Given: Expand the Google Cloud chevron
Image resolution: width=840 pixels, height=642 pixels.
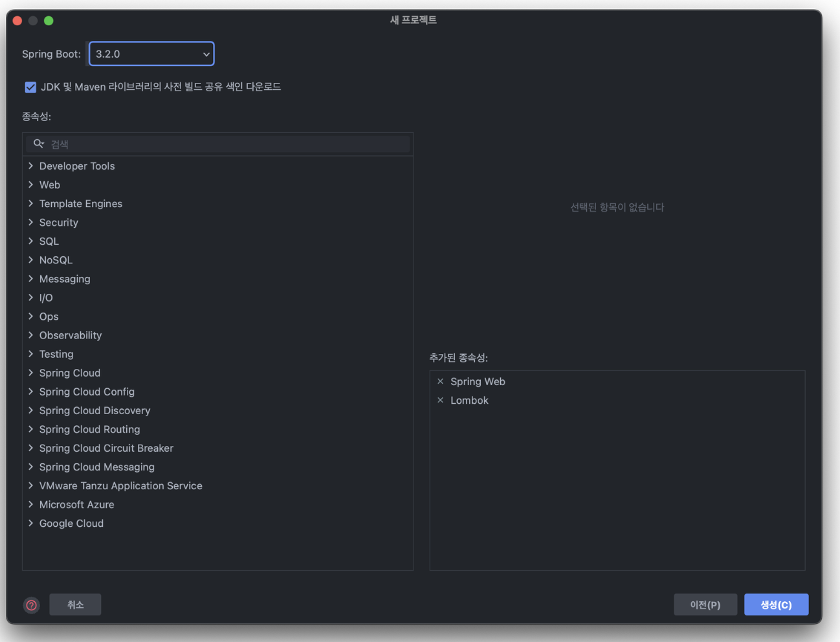Looking at the screenshot, I should tap(30, 523).
